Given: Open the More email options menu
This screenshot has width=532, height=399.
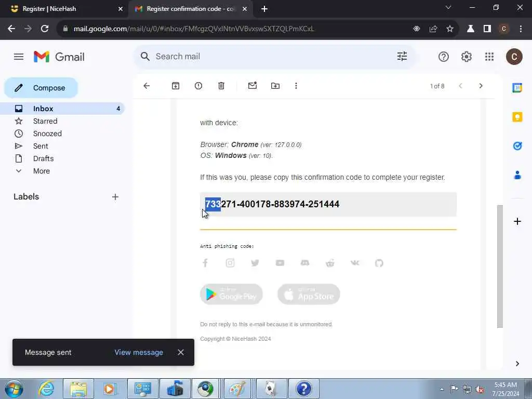Looking at the screenshot, I should tap(296, 86).
